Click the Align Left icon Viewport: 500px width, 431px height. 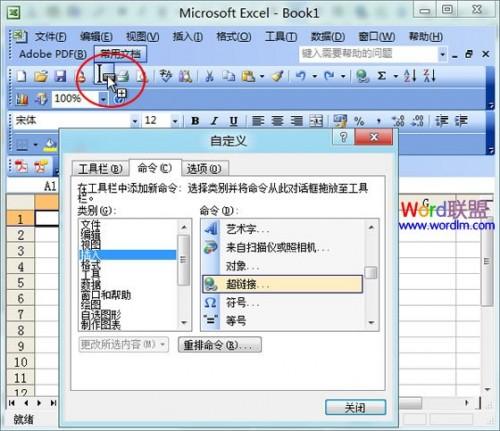tap(258, 121)
